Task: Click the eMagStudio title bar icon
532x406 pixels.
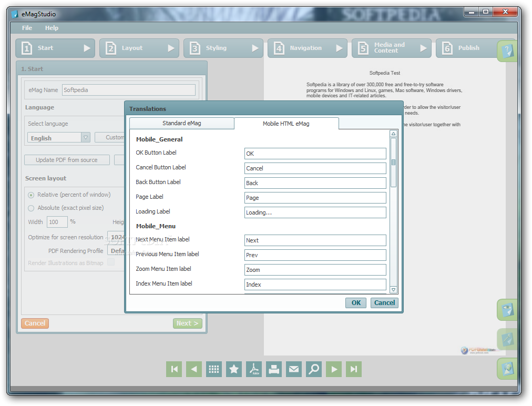Action: click(15, 14)
